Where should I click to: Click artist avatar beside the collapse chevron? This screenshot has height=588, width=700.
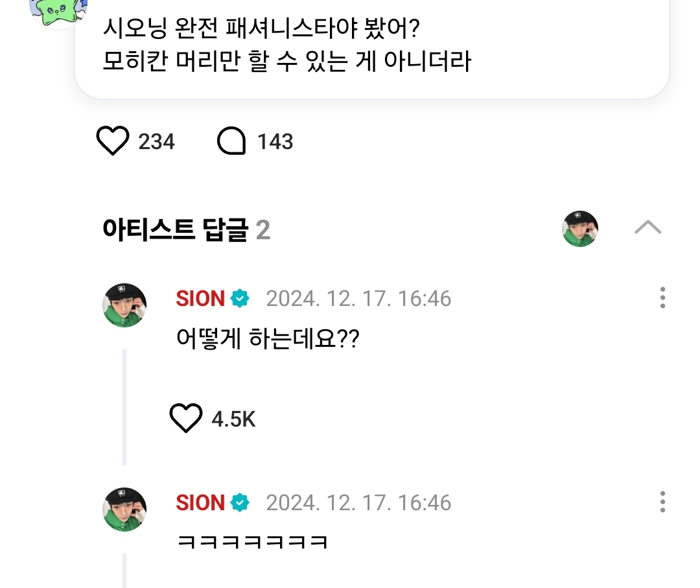click(x=579, y=229)
